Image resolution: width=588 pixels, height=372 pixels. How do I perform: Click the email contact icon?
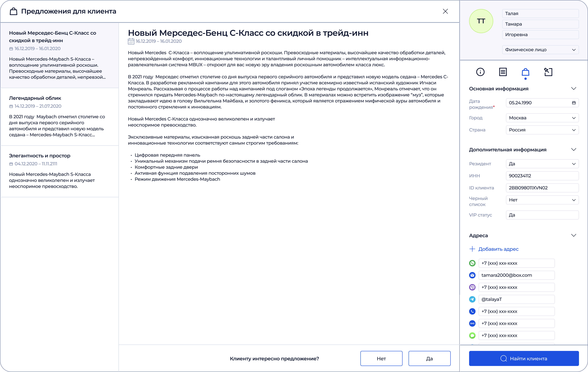click(472, 275)
